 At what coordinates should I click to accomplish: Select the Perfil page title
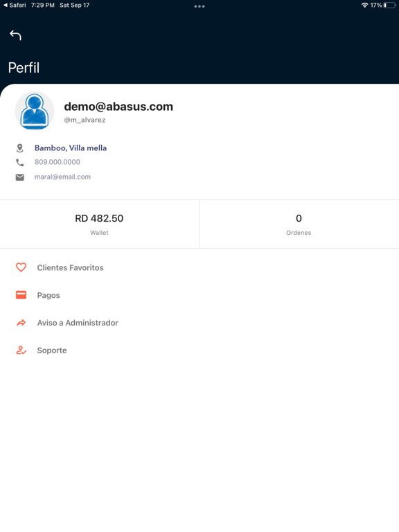click(24, 68)
